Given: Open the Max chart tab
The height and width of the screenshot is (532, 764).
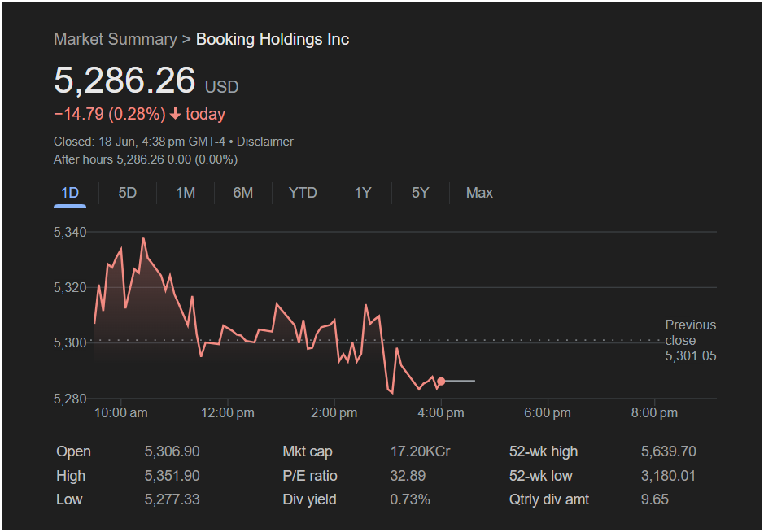Looking at the screenshot, I should tap(479, 193).
